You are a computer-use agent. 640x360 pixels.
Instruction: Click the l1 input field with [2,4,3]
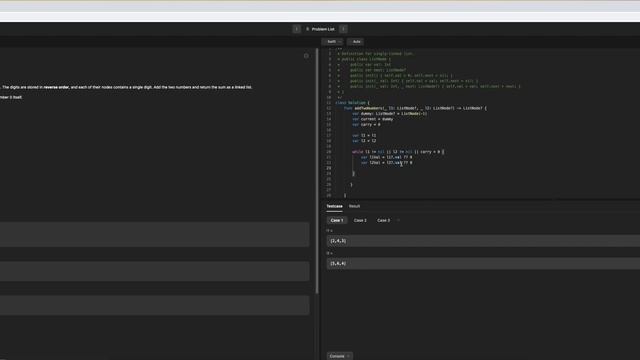pyautogui.click(x=483, y=241)
